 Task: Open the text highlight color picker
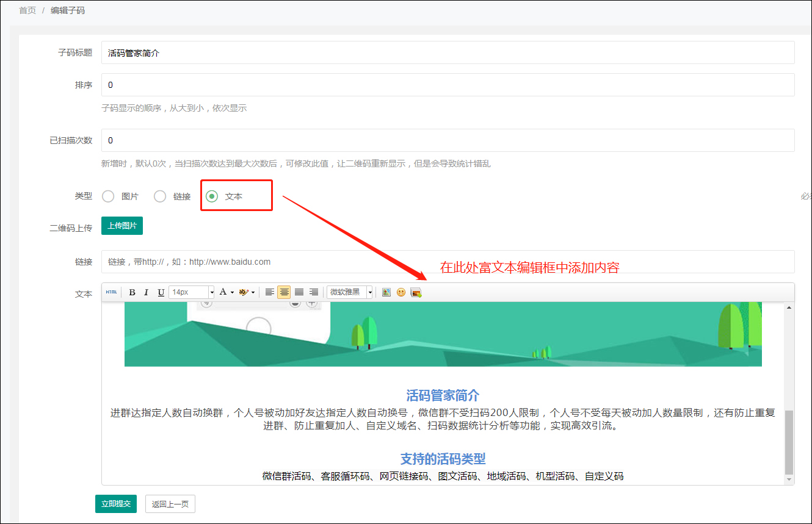(244, 292)
